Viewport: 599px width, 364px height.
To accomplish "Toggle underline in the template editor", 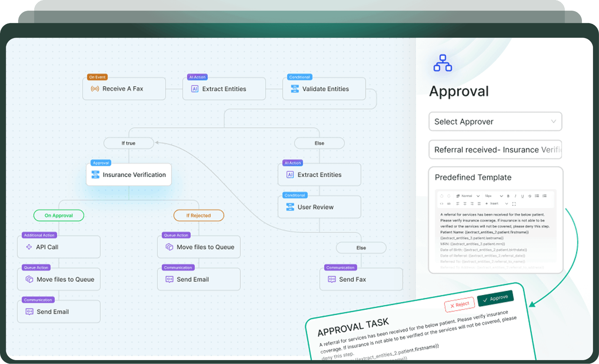I will click(522, 196).
